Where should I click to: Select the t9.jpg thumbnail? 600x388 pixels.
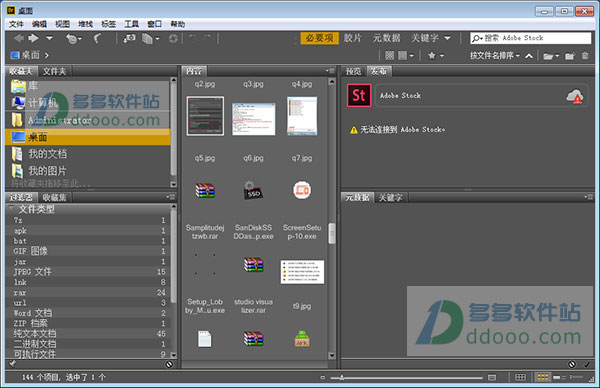302,272
